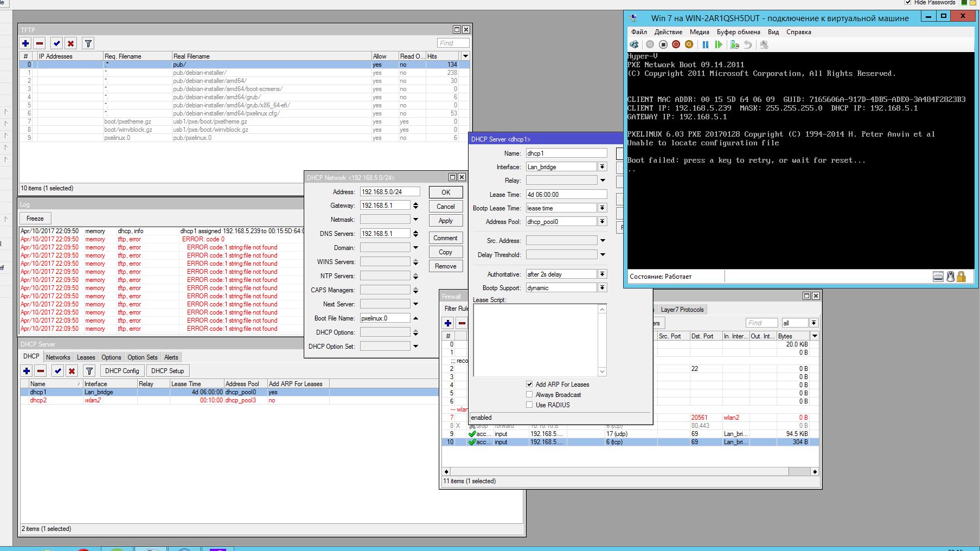Expand the DHCP Option Set field
Image resolution: width=980 pixels, height=551 pixels.
pos(416,346)
